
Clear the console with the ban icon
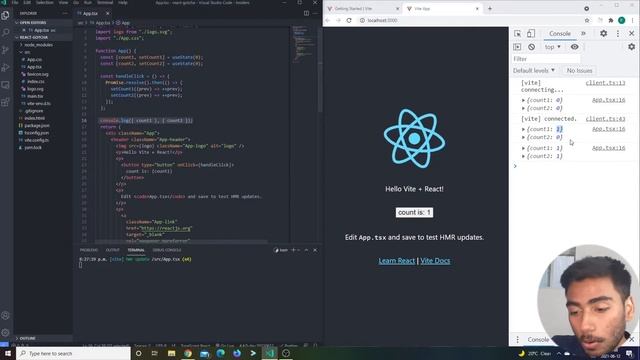(531, 47)
